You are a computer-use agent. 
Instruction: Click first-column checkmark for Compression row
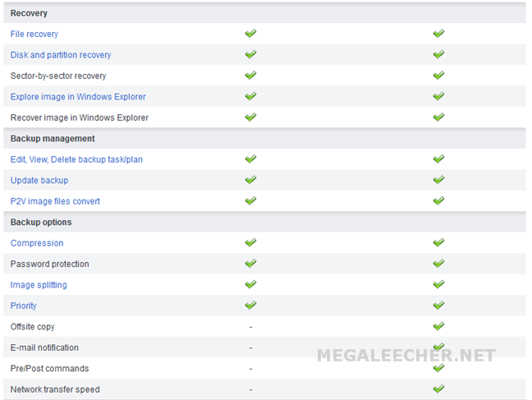250,242
